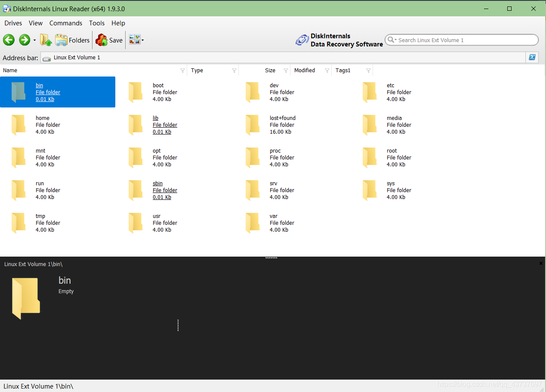Sort by the Modified column header

click(305, 70)
